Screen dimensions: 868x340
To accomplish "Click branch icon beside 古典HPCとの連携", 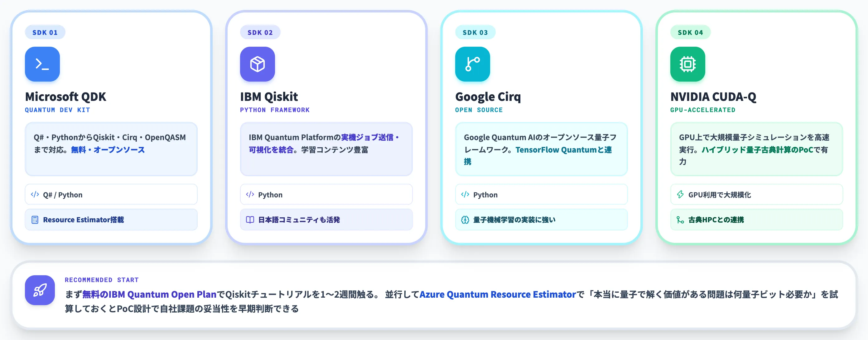I will [x=680, y=220].
